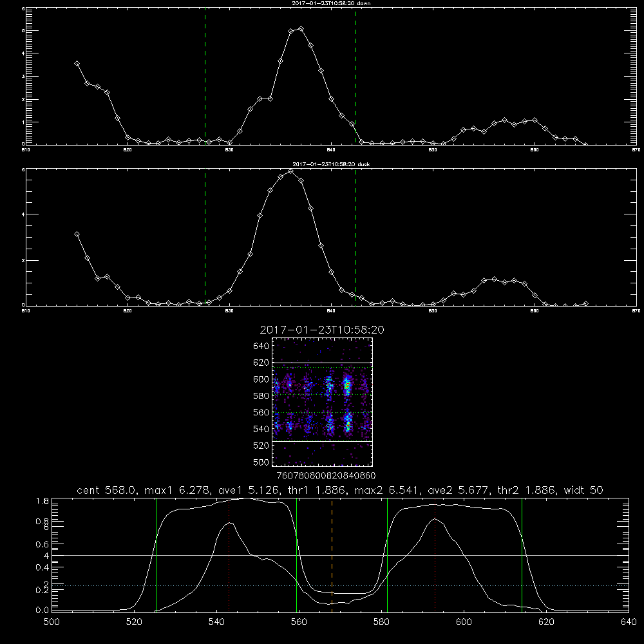Click the heatmap y-axis label 500
644x644 pixels.
tap(261, 462)
